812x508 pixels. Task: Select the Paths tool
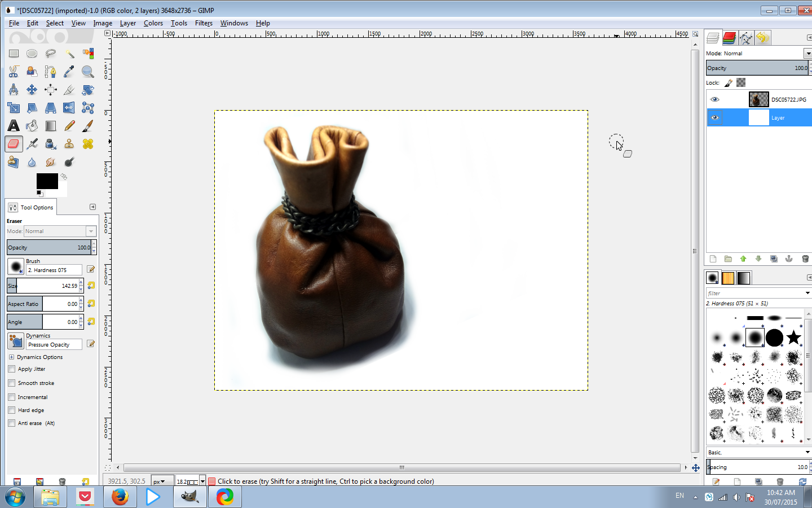51,72
